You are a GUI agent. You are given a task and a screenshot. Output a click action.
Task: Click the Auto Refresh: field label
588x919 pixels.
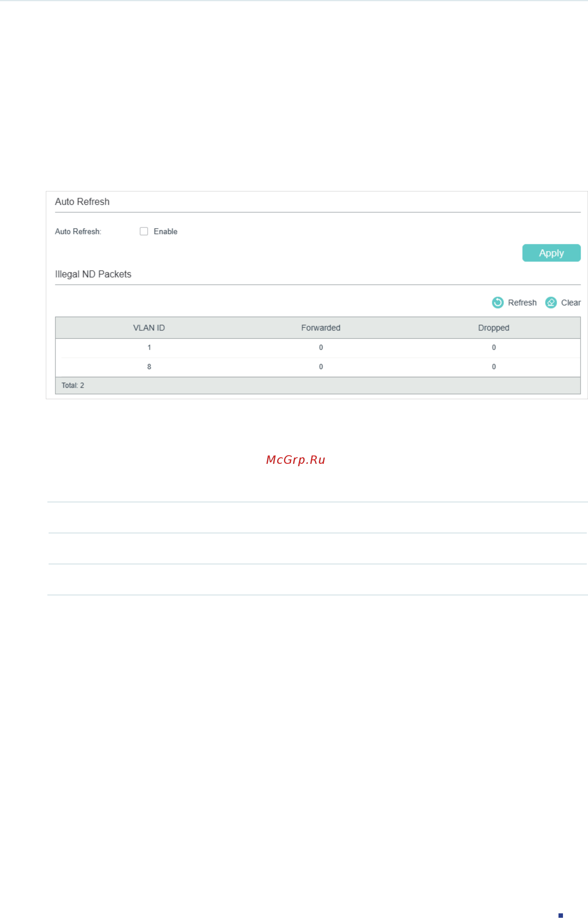[x=78, y=231]
